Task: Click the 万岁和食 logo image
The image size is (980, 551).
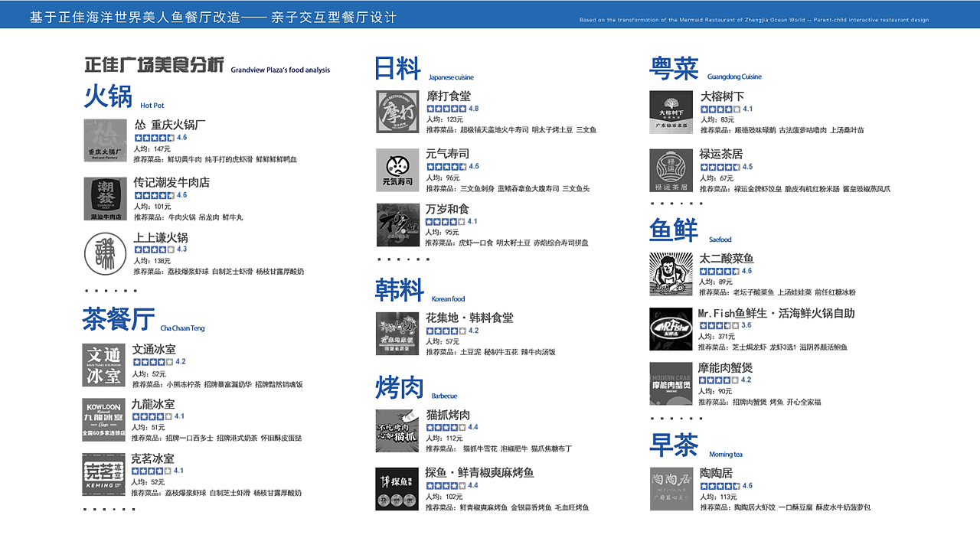Action: pos(397,225)
